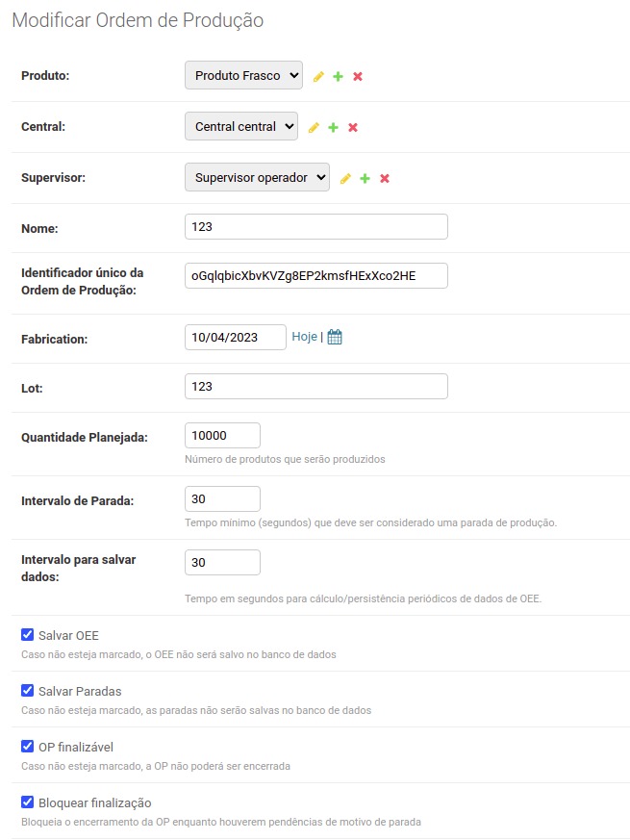The image size is (630, 840).
Task: Click the Hoje link to set today's date
Action: [306, 336]
